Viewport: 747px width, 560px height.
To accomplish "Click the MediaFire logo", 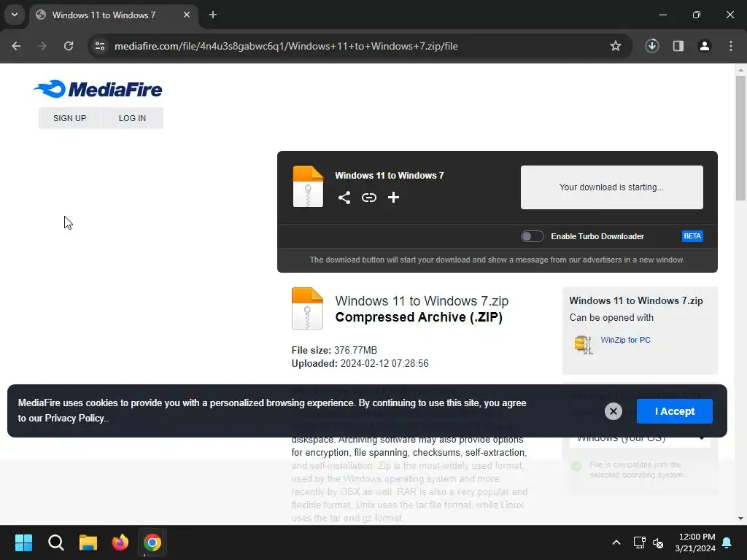I will click(x=98, y=89).
